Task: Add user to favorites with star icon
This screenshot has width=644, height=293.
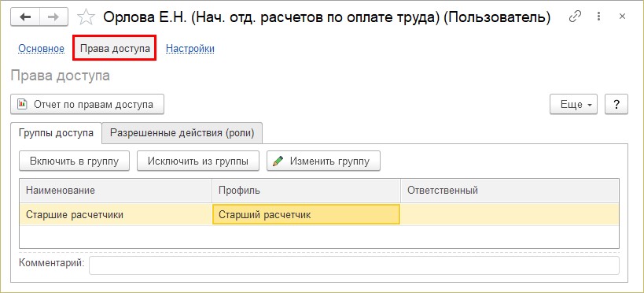Action: coord(86,17)
